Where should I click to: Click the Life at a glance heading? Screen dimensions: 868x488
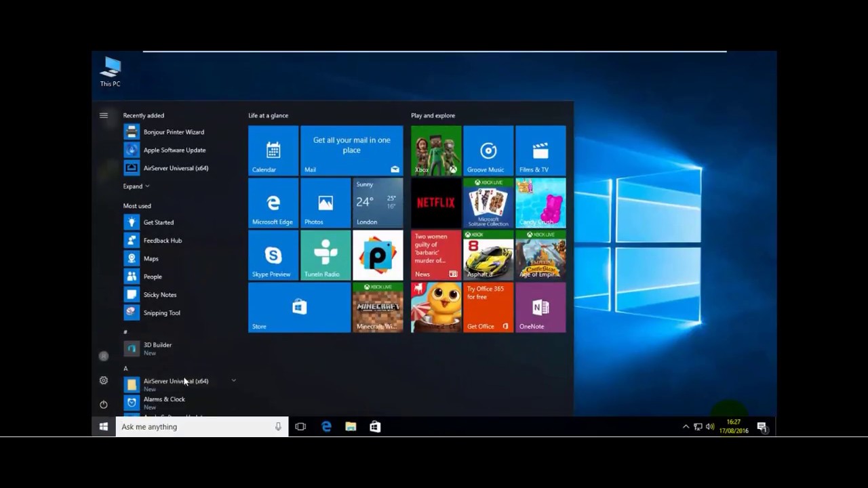pyautogui.click(x=268, y=115)
